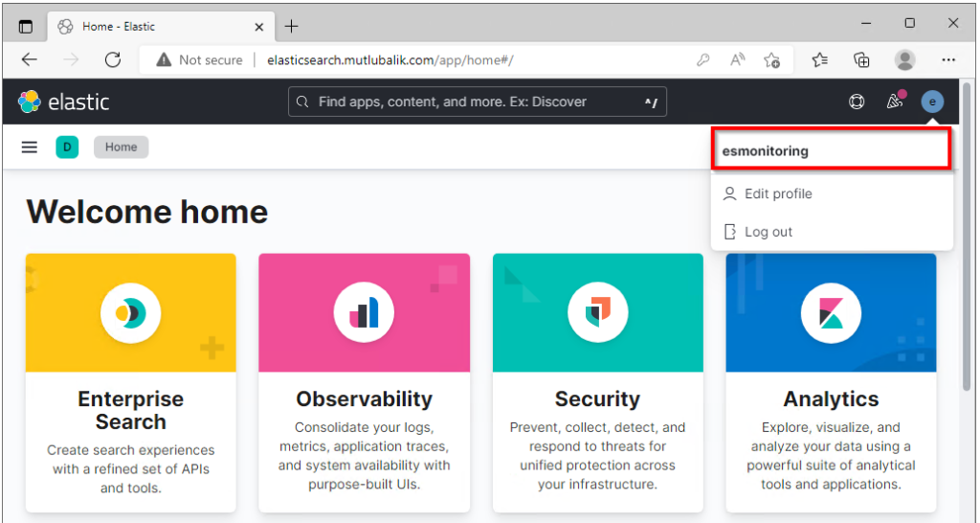Click the Observability card description text
This screenshot has height=523, width=980.
364,456
